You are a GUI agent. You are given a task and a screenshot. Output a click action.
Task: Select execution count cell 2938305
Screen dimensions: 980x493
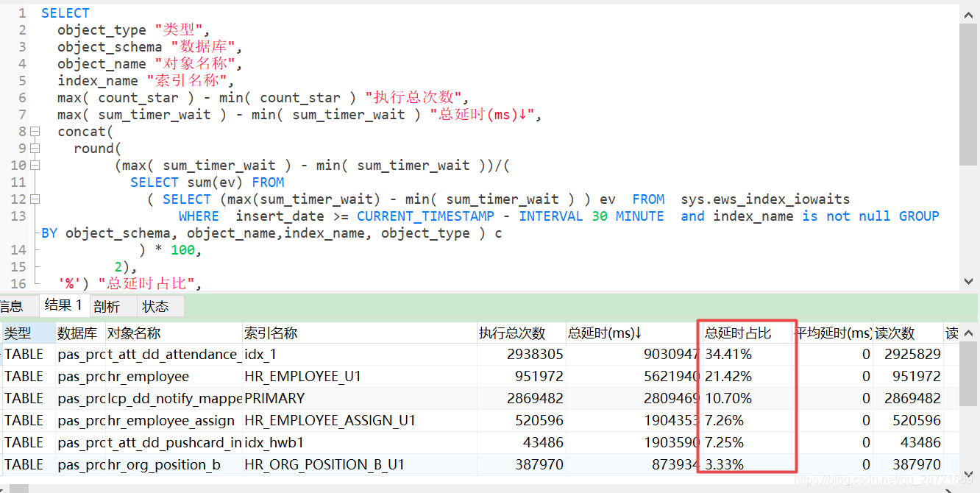pyautogui.click(x=522, y=355)
